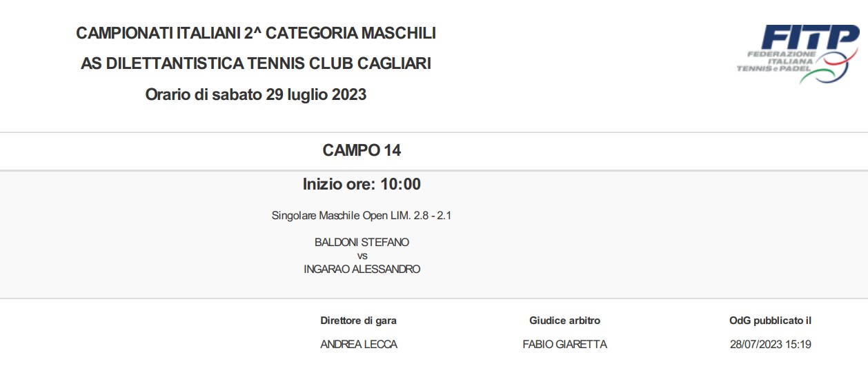This screenshot has height=375, width=868.
Task: Click the Giudice arbitro label
Action: 564,321
